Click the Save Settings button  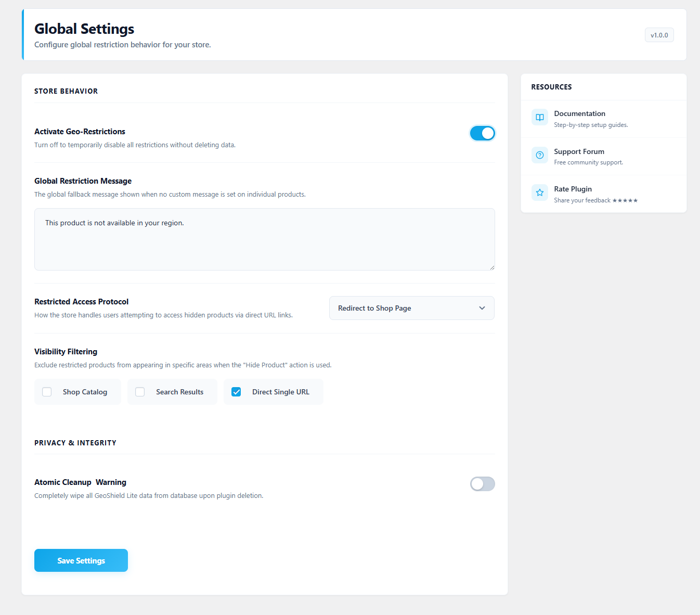(81, 560)
